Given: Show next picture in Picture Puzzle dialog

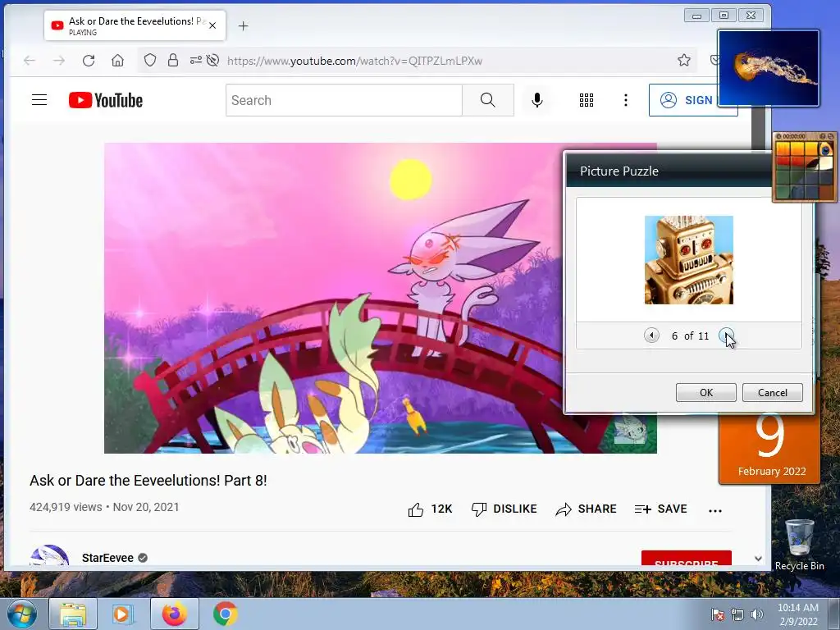Looking at the screenshot, I should pyautogui.click(x=726, y=336).
